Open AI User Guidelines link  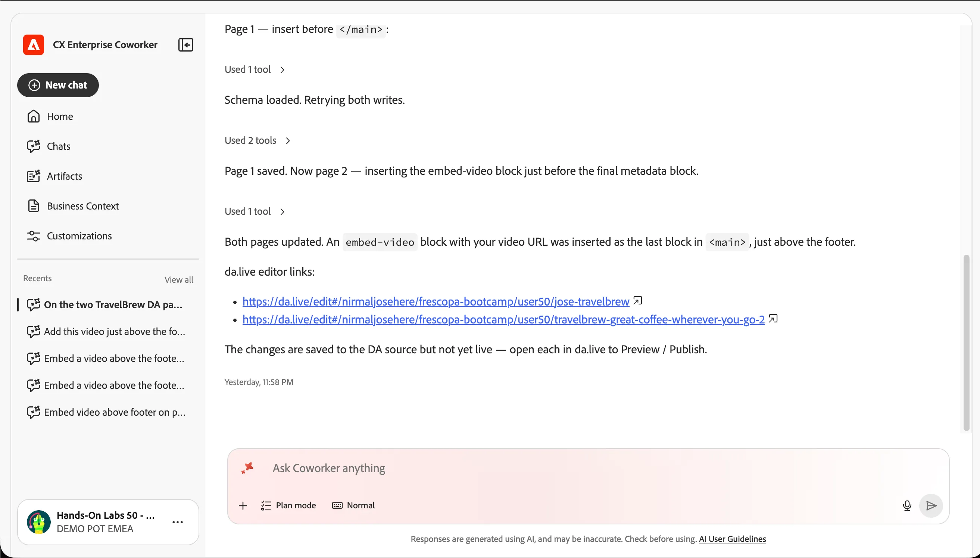732,539
